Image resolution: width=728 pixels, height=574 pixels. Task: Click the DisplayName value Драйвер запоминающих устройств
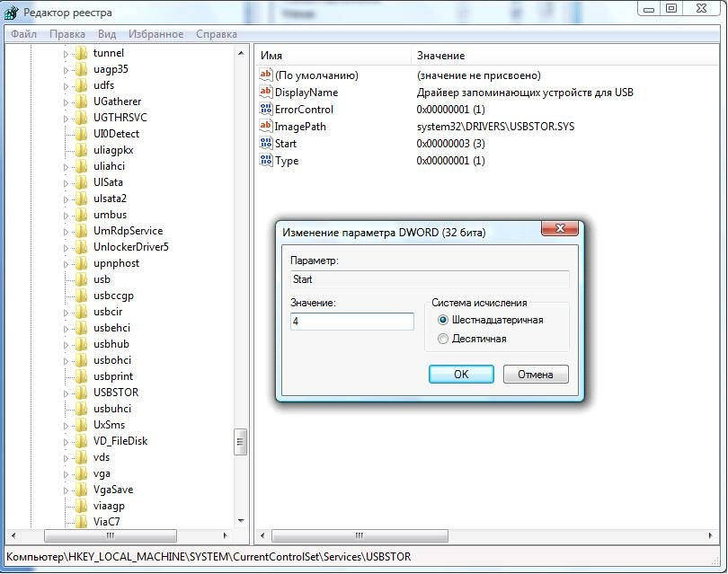525,93
